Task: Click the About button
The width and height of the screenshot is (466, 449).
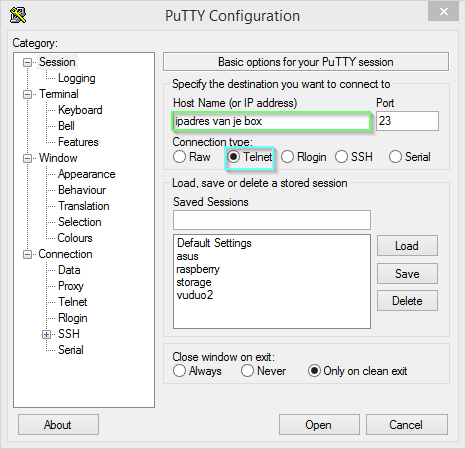Action: [58, 425]
